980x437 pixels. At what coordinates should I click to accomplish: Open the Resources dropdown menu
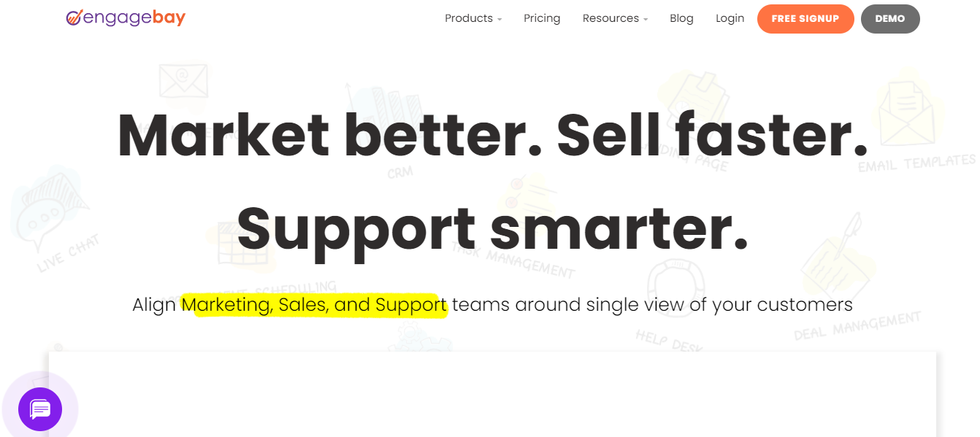(x=615, y=19)
